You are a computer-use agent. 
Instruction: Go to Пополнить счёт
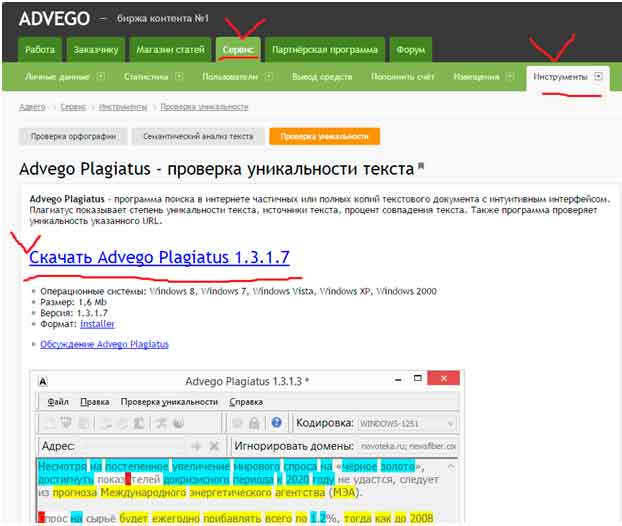coord(402,77)
